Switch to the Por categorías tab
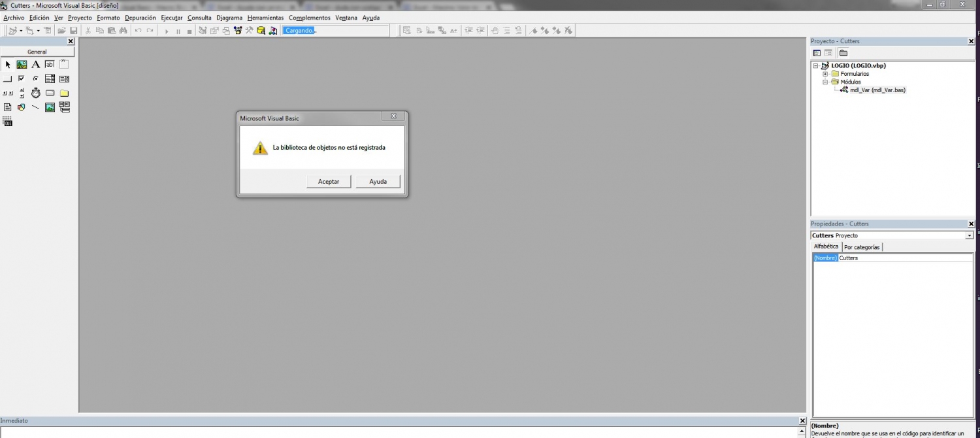This screenshot has width=980, height=438. [x=862, y=247]
